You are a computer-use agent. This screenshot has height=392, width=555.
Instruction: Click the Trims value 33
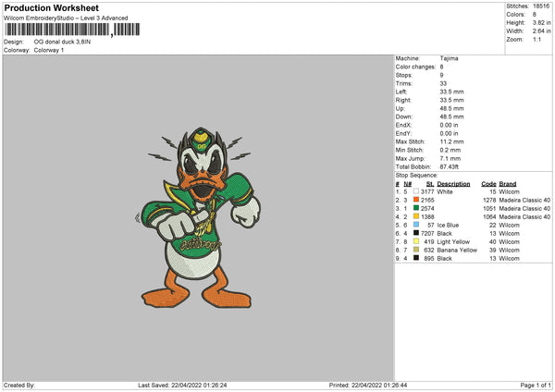point(443,83)
